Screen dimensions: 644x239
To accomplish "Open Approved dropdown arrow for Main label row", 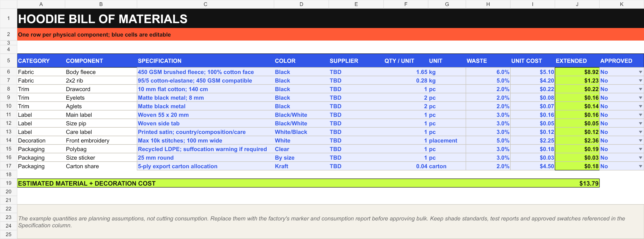I will 640,115.
